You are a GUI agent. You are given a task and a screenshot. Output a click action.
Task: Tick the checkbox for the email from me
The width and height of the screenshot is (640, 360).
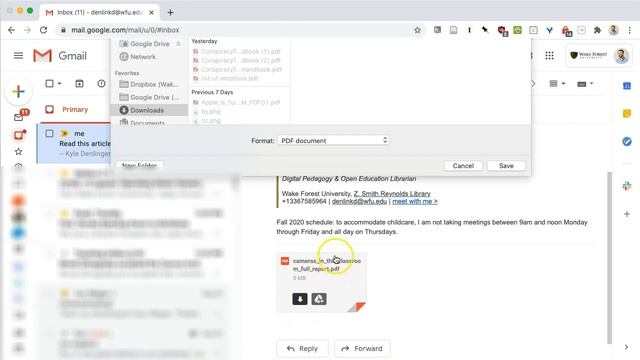[49, 133]
